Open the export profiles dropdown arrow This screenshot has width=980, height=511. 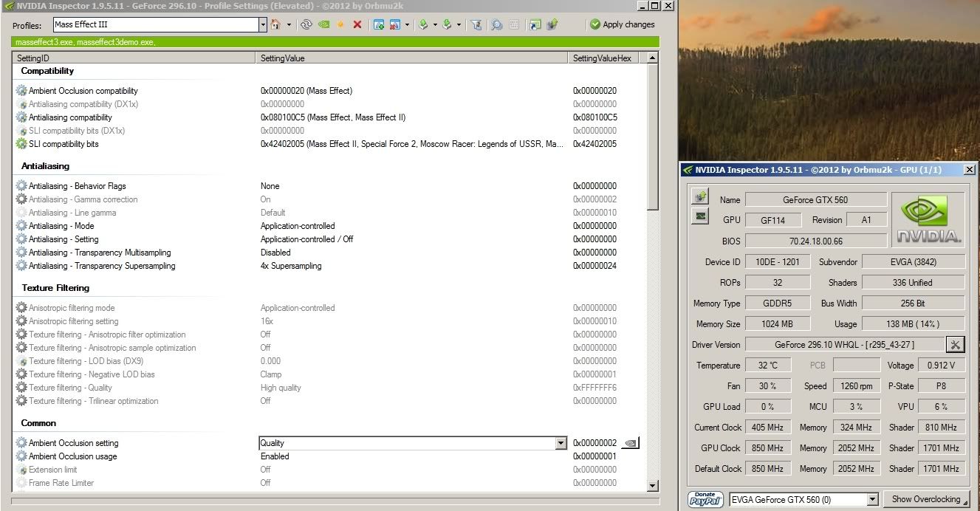point(435,24)
